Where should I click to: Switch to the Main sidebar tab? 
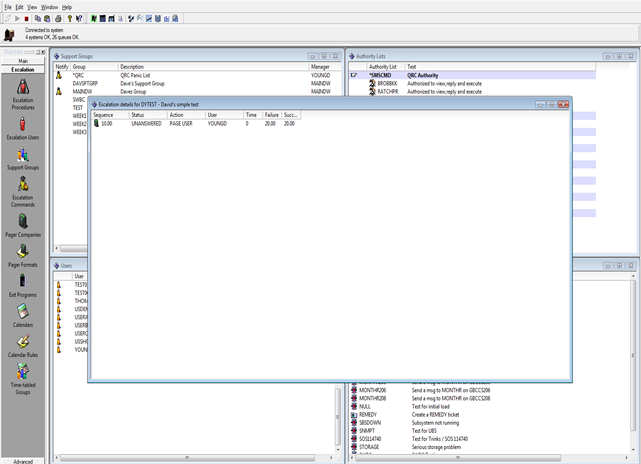(x=23, y=61)
